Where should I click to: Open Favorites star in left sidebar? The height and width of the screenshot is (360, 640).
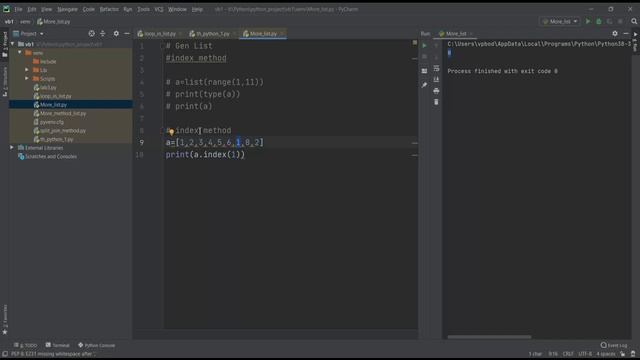[5, 332]
